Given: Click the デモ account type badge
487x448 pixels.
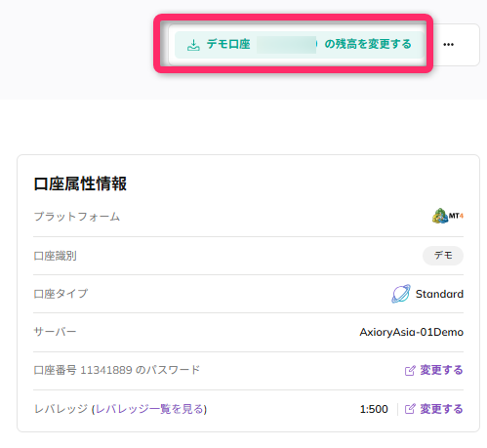Looking at the screenshot, I should click(443, 256).
